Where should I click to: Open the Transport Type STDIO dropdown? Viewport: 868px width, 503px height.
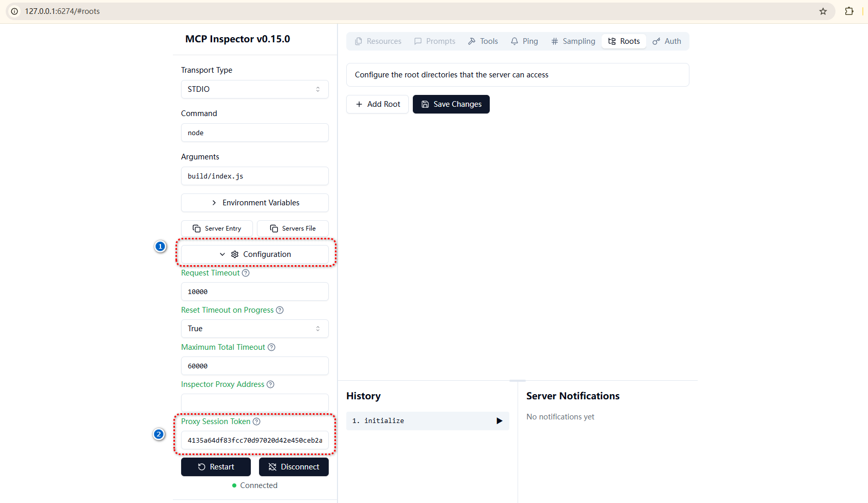[x=254, y=89]
